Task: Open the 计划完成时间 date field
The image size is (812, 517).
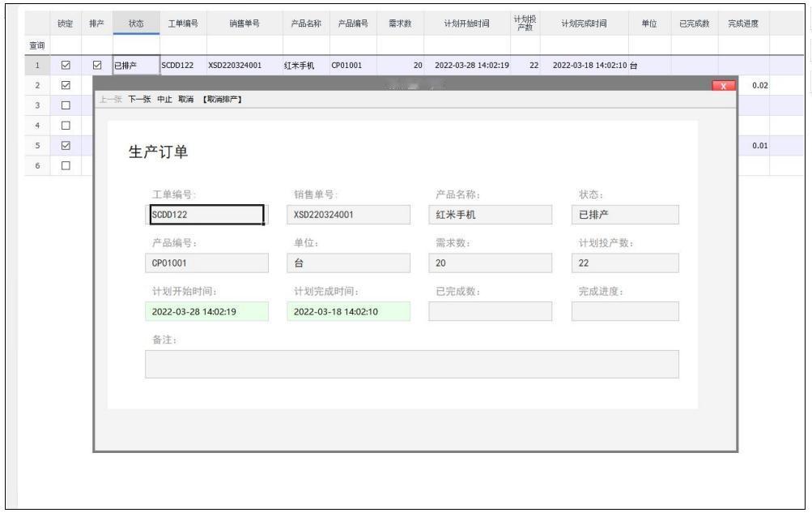Action: [348, 312]
